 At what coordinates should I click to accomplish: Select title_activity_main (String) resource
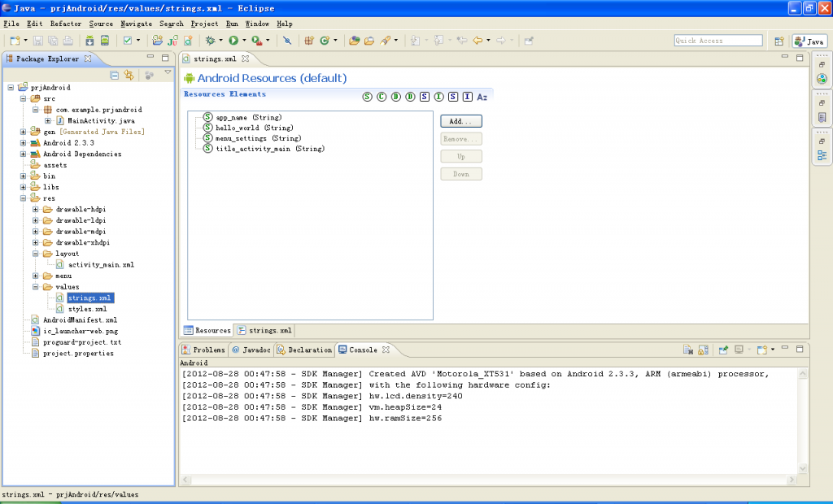pos(264,149)
